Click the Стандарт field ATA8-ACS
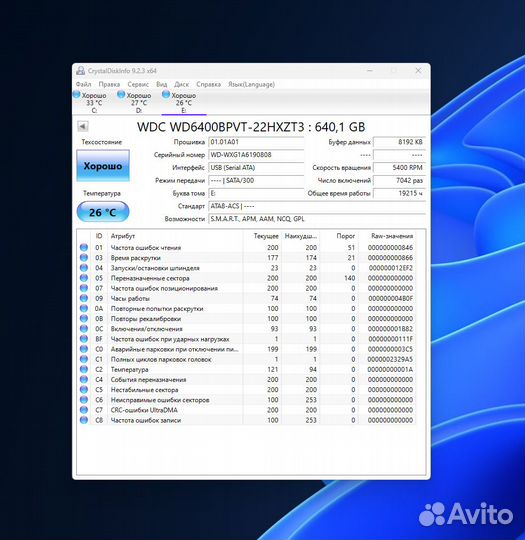 pos(317,206)
